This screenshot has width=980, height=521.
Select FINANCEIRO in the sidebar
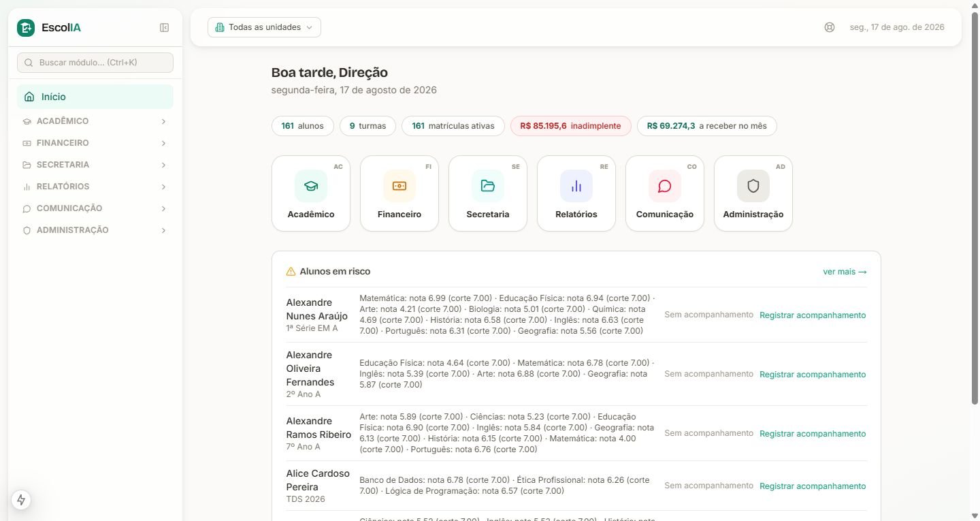click(x=95, y=143)
